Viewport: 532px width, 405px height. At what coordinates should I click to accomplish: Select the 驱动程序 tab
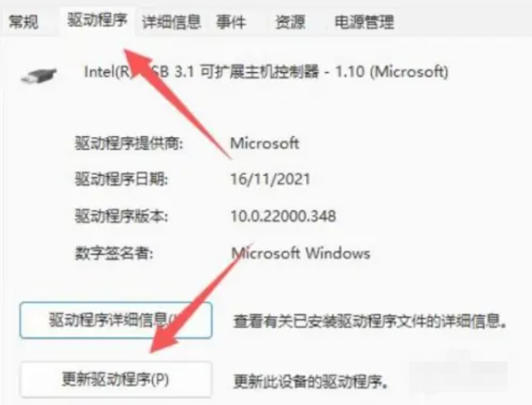97,20
